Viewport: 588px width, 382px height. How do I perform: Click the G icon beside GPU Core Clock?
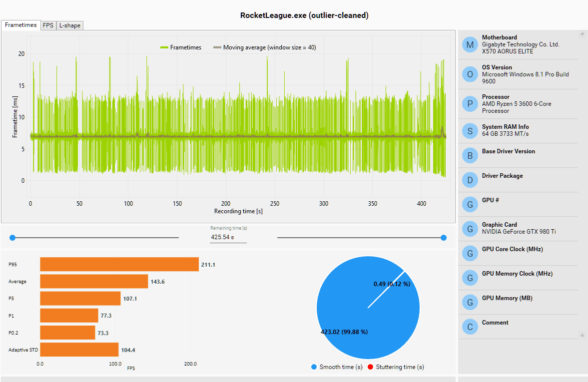pyautogui.click(x=470, y=253)
